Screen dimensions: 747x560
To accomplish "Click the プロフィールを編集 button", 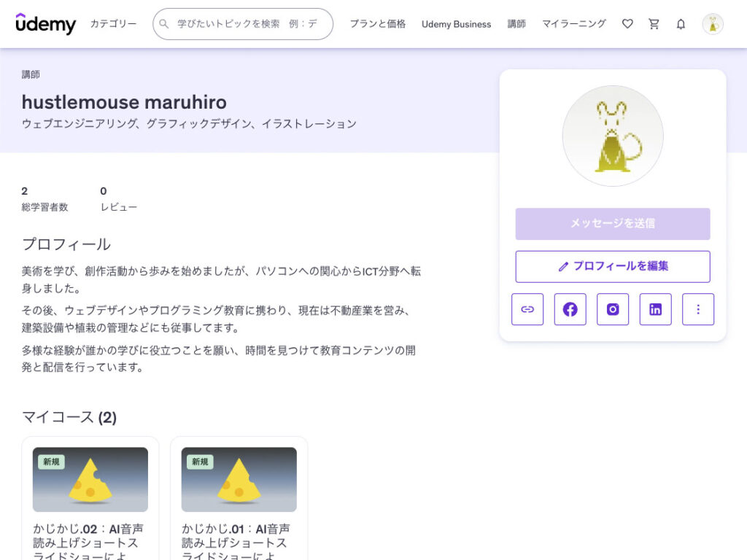I will [613, 266].
